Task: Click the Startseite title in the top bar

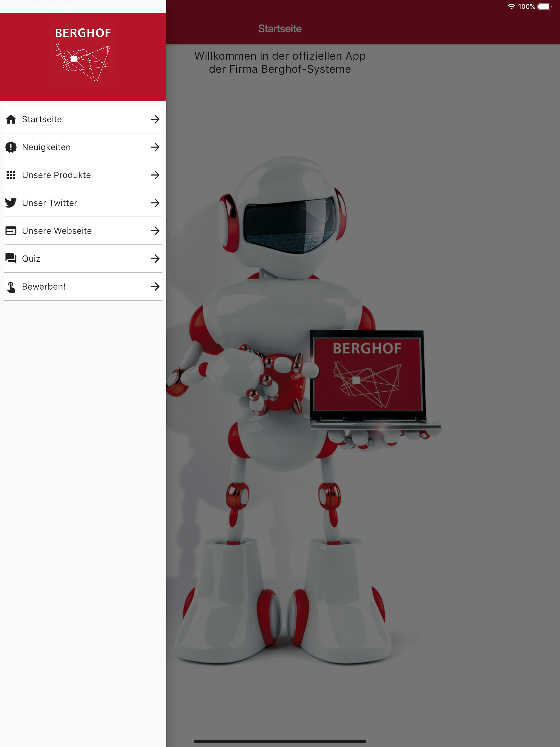Action: [x=280, y=29]
